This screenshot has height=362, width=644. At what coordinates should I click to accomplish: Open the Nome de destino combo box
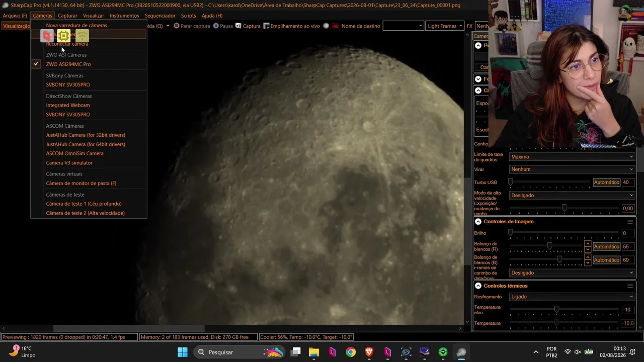pos(403,26)
